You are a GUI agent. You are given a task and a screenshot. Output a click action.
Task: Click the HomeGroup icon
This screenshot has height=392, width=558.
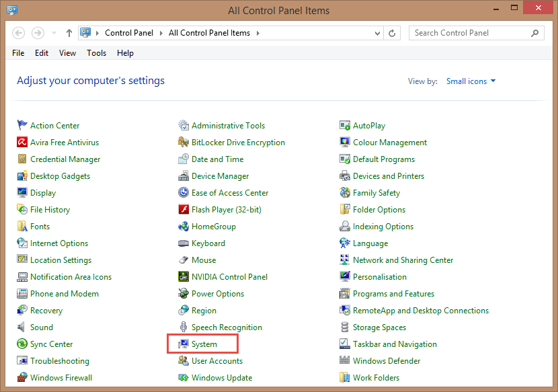[x=184, y=226]
